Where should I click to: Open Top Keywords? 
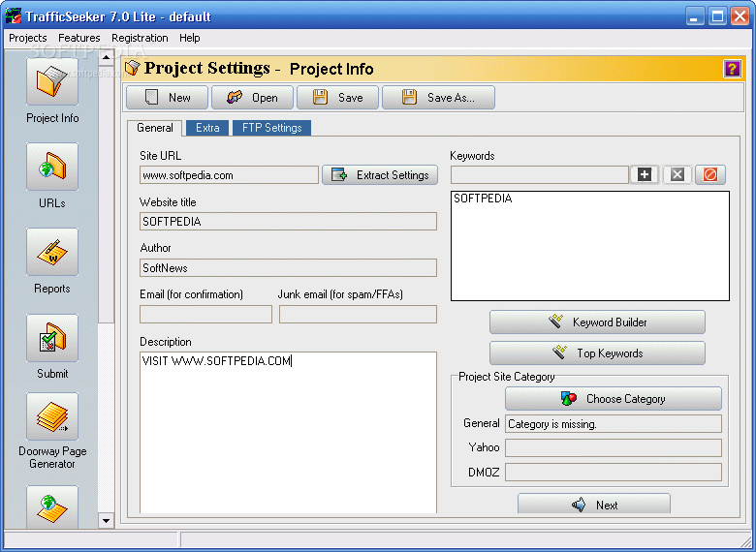pyautogui.click(x=597, y=353)
